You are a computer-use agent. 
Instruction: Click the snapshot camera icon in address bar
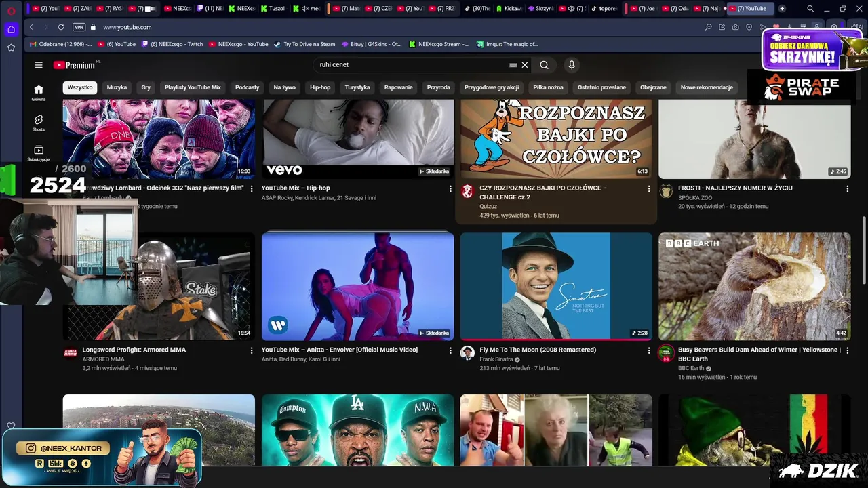736,27
